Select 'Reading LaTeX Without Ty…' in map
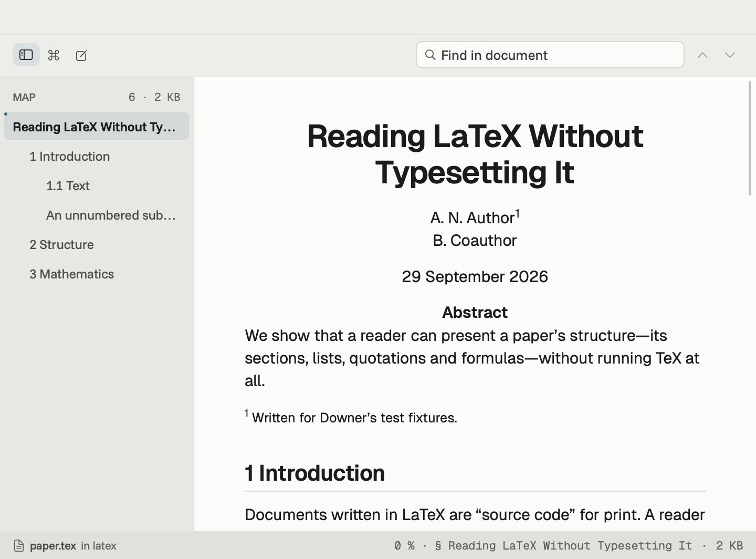The width and height of the screenshot is (756, 559). [97, 127]
